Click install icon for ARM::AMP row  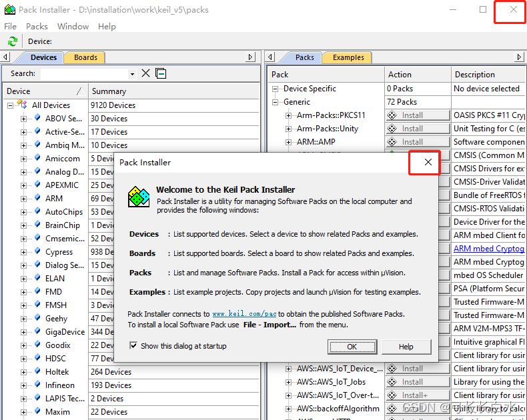click(392, 142)
